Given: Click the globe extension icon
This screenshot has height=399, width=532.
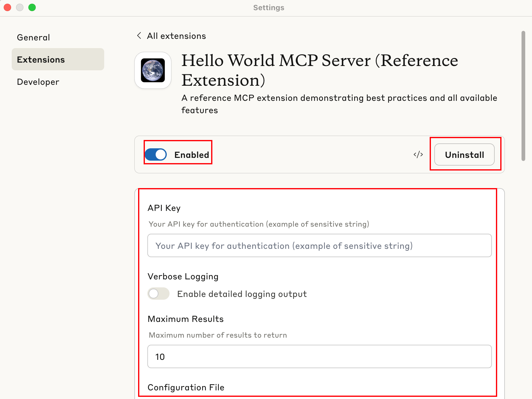Looking at the screenshot, I should [153, 70].
